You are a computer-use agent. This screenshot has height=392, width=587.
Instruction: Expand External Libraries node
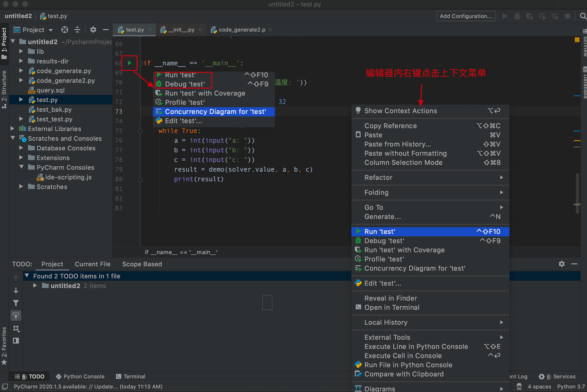click(x=13, y=129)
